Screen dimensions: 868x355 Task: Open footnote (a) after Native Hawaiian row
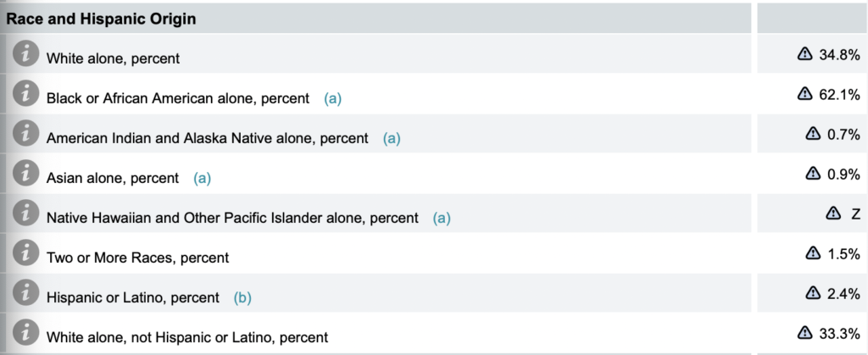[442, 219]
